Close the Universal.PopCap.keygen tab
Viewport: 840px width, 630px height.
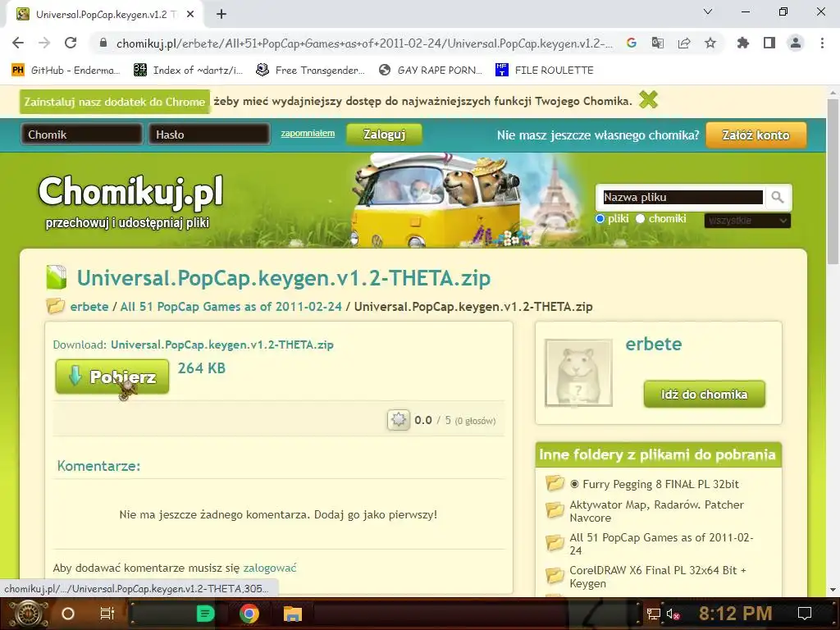[x=190, y=15]
